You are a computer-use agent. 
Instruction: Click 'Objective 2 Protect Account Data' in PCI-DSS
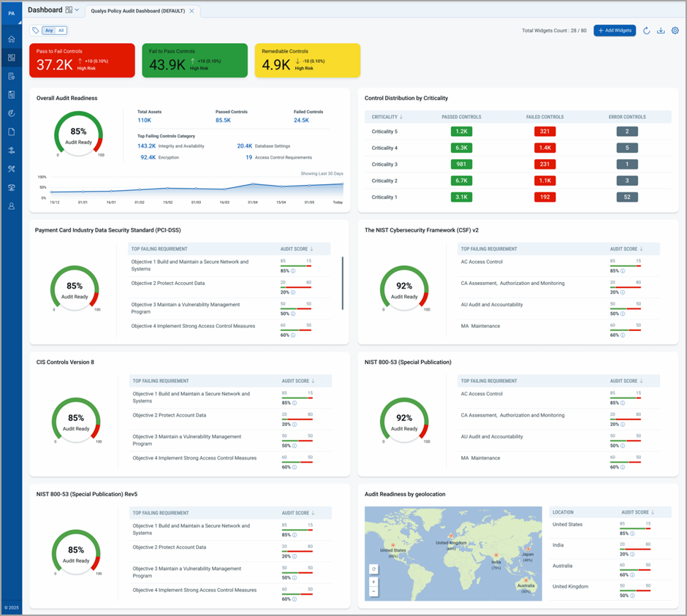pos(168,284)
